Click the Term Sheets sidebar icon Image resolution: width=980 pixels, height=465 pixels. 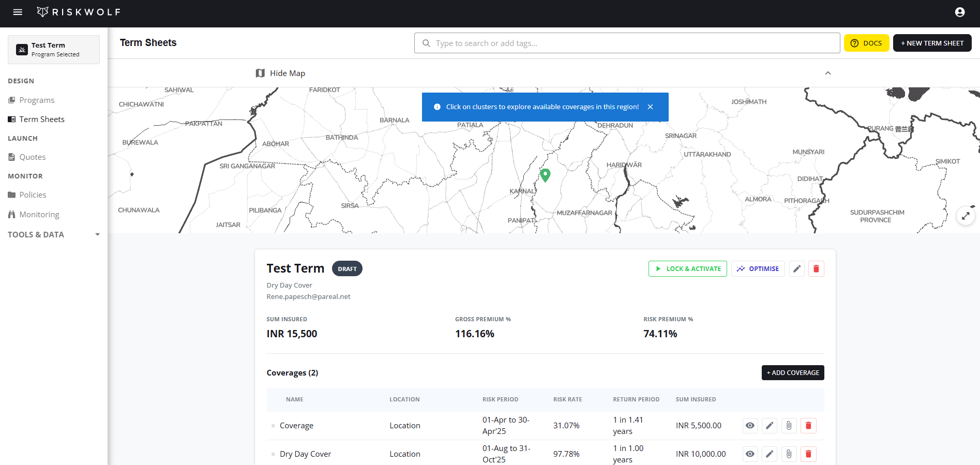point(11,119)
